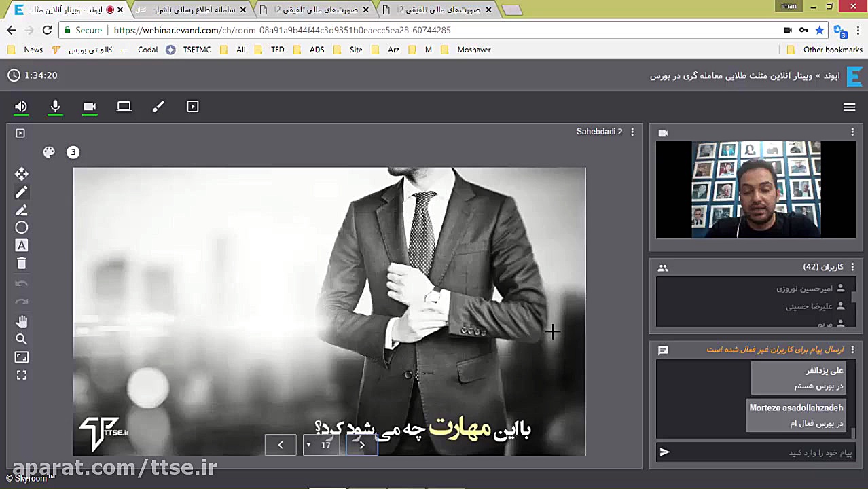Mute the speaker audio
This screenshot has width=868, height=489.
[20, 107]
